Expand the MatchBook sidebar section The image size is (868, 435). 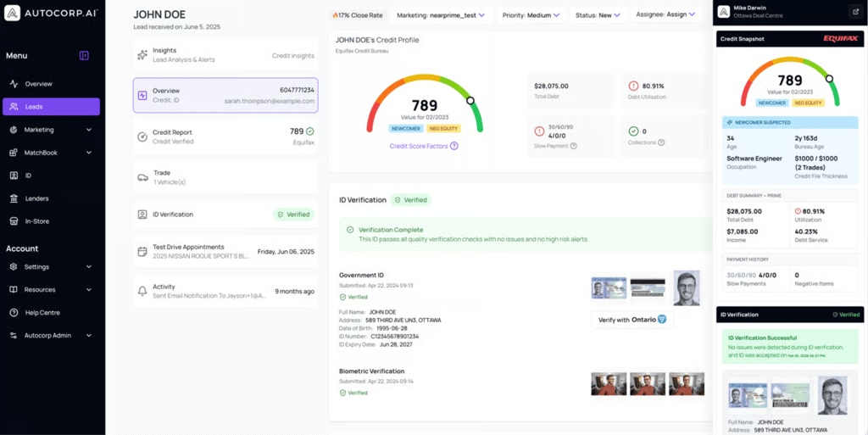(x=51, y=152)
